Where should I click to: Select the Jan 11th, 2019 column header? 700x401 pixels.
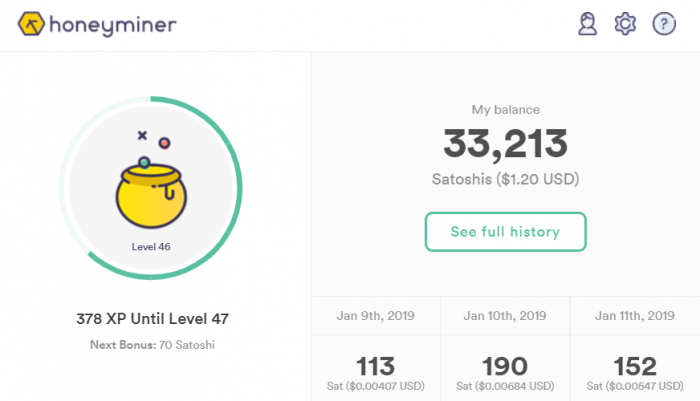pos(635,316)
